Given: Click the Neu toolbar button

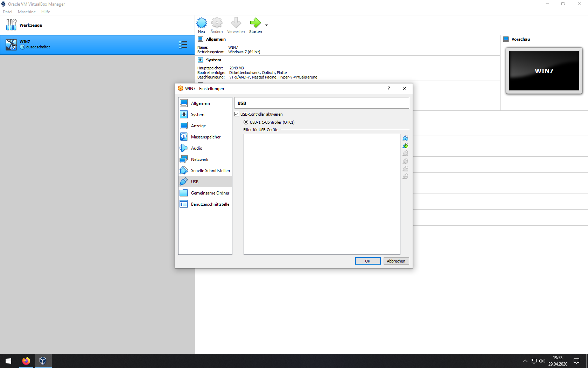Looking at the screenshot, I should [x=202, y=25].
